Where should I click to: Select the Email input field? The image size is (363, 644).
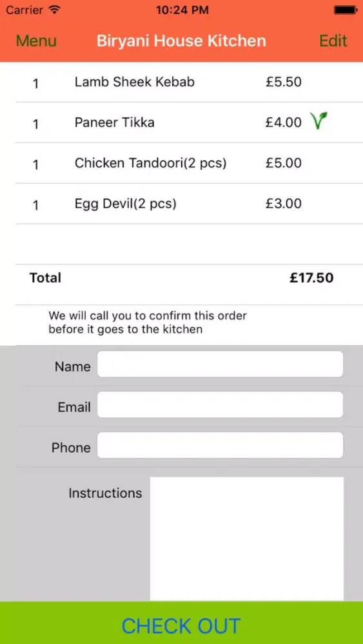pyautogui.click(x=220, y=404)
